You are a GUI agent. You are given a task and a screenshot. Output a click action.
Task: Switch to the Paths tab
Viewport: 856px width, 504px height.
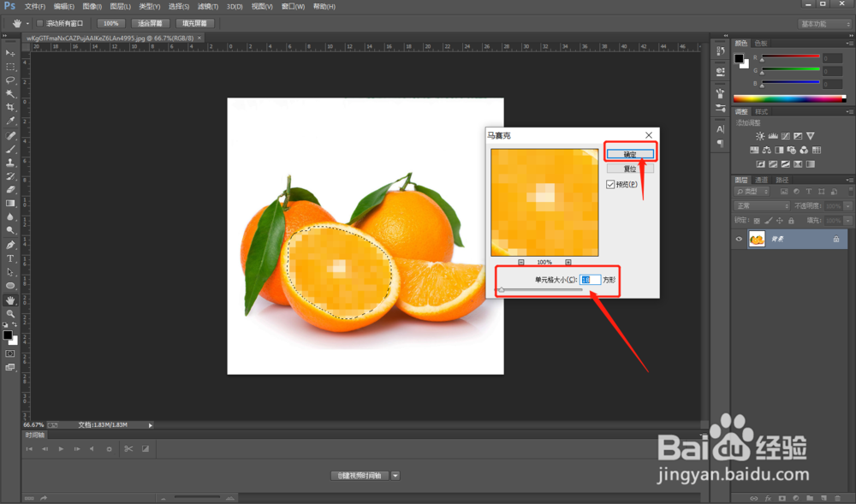pos(782,180)
